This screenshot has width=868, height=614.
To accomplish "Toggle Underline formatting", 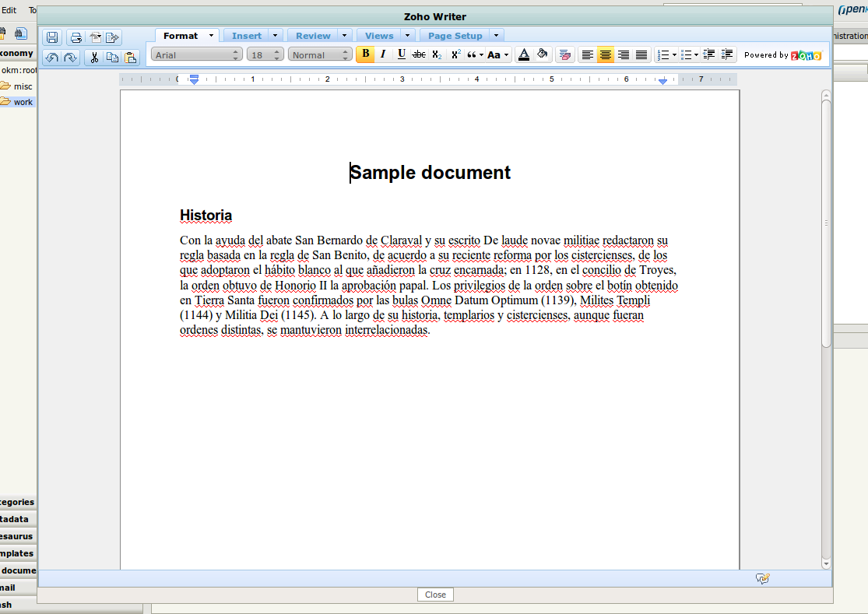I will tap(402, 54).
